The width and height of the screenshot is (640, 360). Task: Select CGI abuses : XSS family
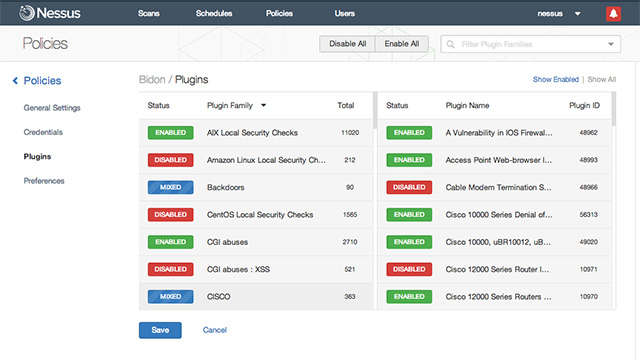(238, 269)
